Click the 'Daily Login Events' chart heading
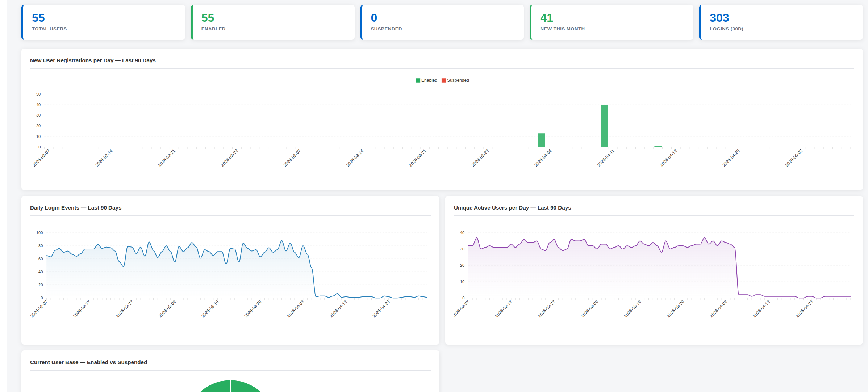The image size is (868, 392). pos(76,208)
